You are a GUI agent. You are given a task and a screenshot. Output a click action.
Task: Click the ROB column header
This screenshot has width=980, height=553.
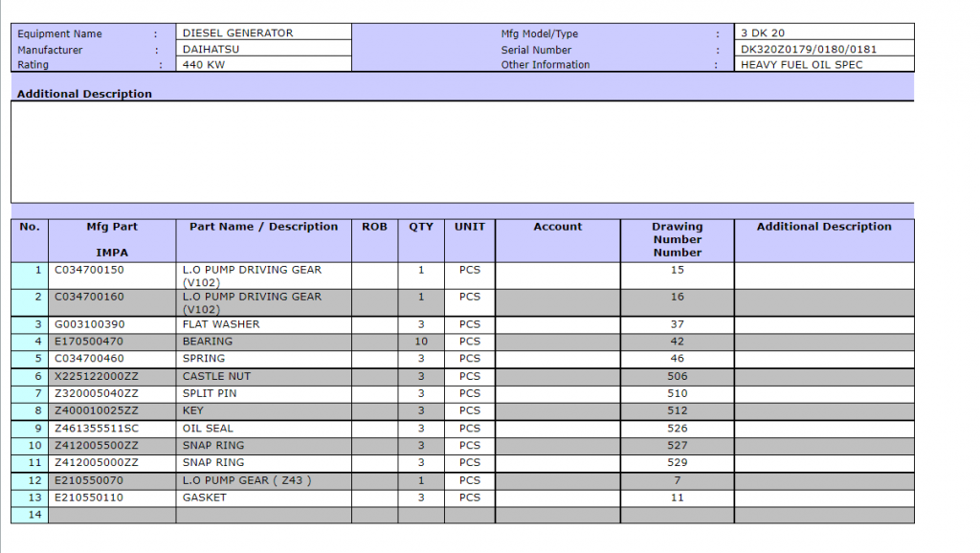(374, 228)
